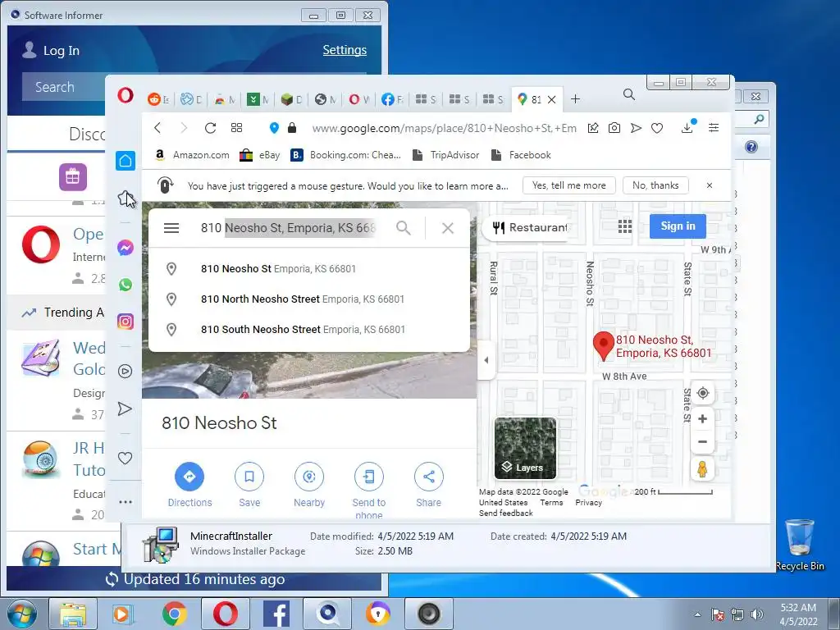This screenshot has width=840, height=630.
Task: Open the Opera menu logo button
Action: (126, 96)
